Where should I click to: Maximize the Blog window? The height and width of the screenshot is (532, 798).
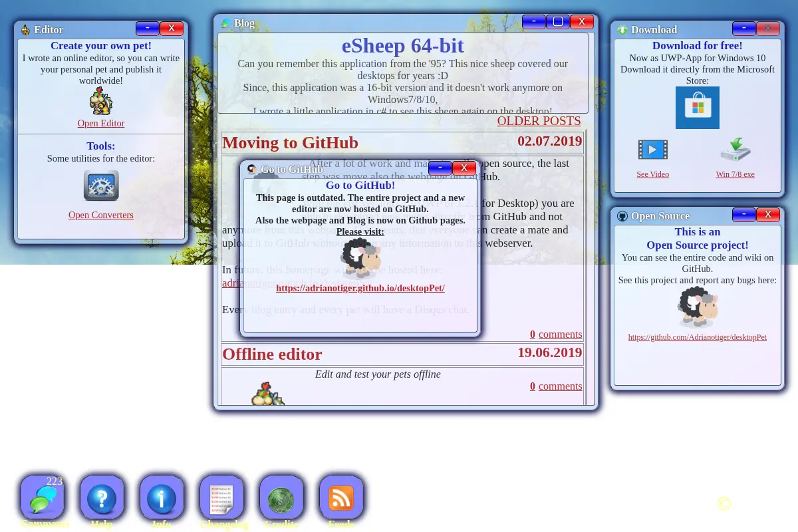pos(558,21)
